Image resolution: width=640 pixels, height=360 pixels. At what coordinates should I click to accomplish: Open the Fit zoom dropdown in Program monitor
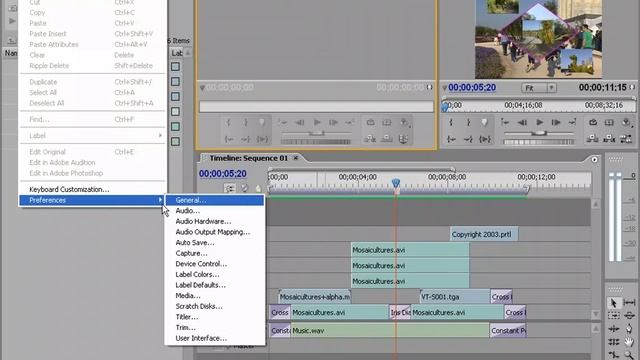click(x=538, y=88)
